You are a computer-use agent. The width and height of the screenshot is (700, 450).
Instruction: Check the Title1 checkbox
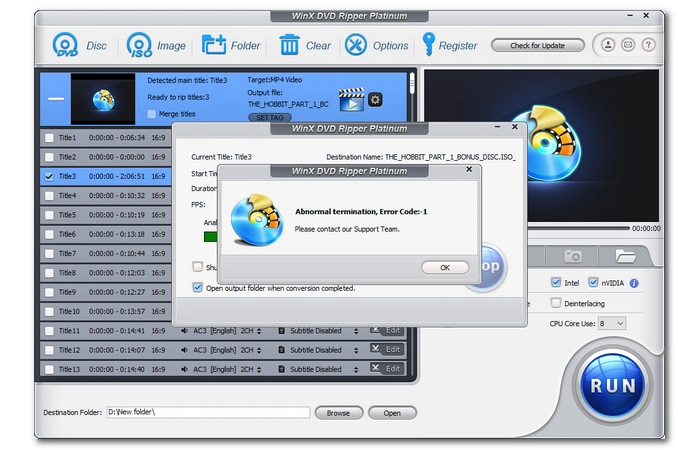(49, 138)
